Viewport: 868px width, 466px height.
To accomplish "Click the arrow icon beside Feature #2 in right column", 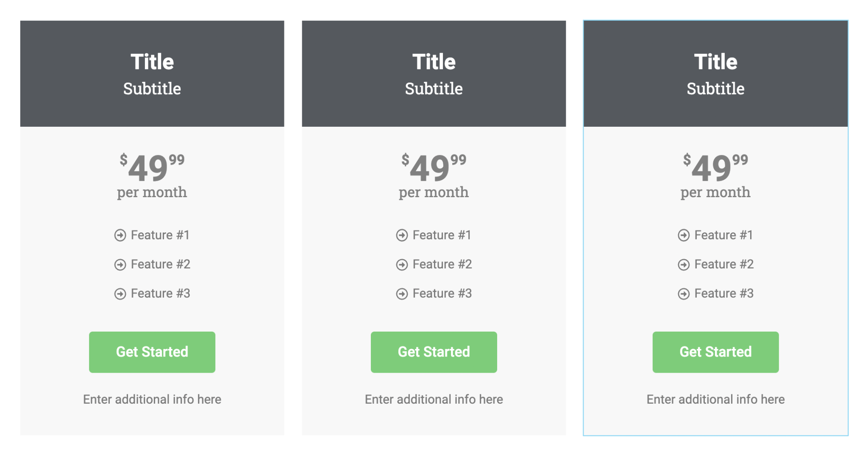I will click(x=684, y=264).
